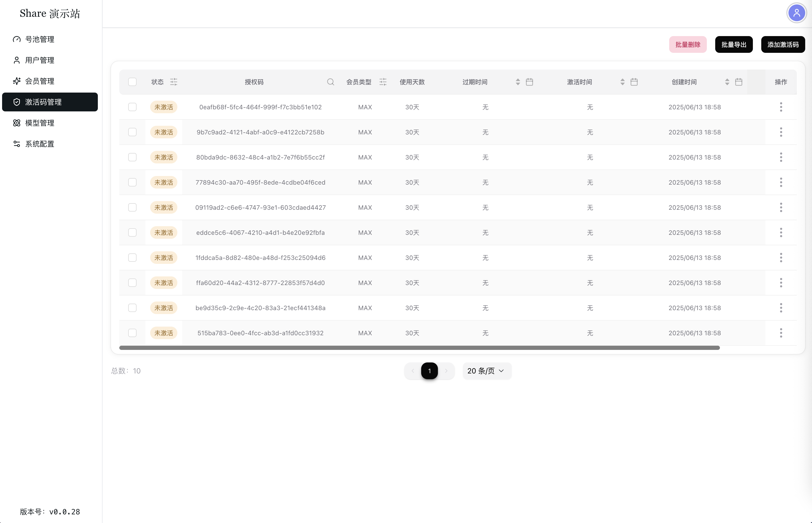Open actions menu for code 09119ad2 row
Screen dimensions: 812x523
tap(781, 208)
